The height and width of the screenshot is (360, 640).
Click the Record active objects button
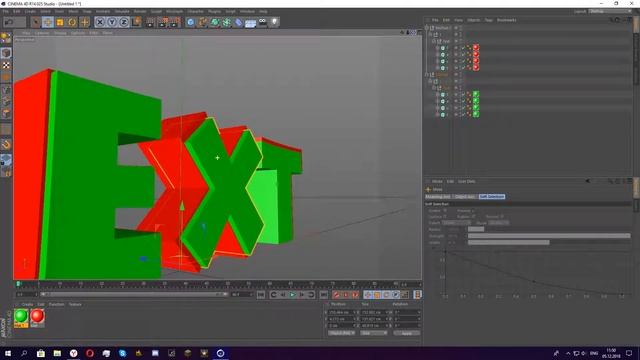[x=336, y=295]
